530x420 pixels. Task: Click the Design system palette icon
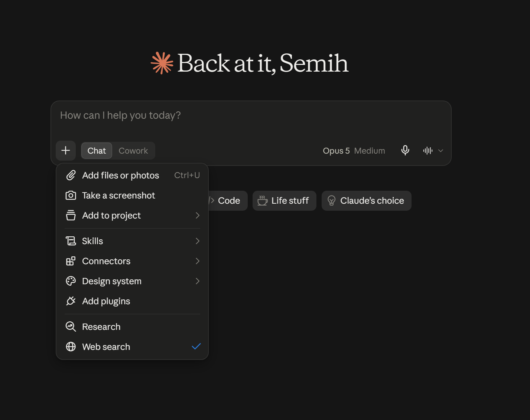coord(71,281)
